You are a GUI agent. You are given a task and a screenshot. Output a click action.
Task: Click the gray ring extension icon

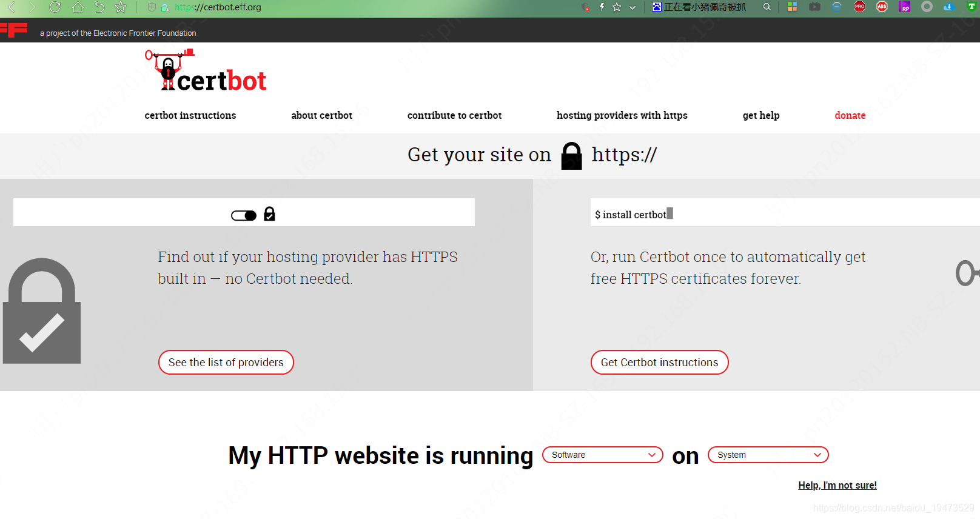[x=927, y=7]
